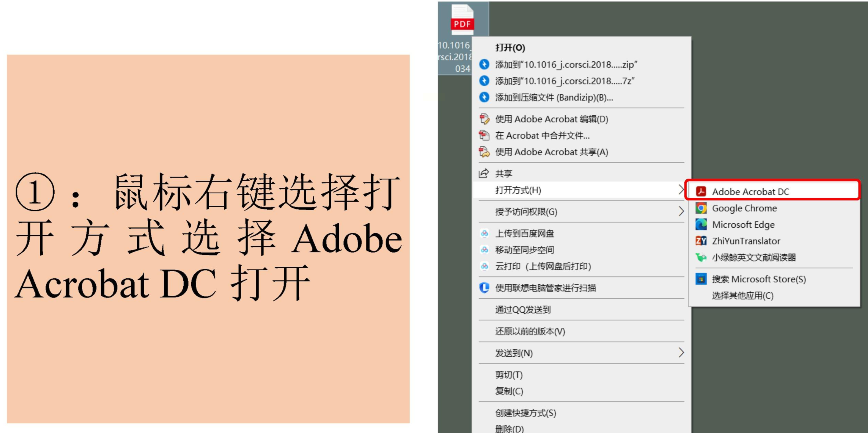Choose 云打印 (上传网盘后打印)
The height and width of the screenshot is (433, 868).
(582, 266)
